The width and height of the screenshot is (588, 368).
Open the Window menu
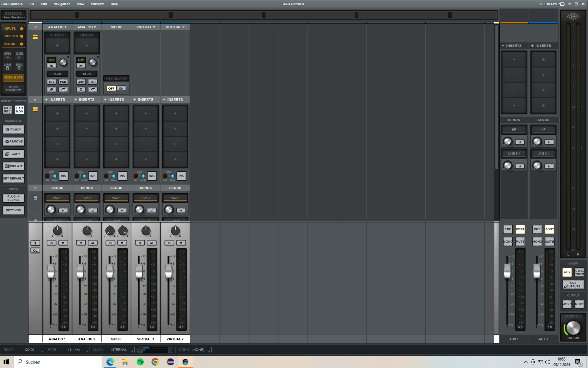click(97, 4)
